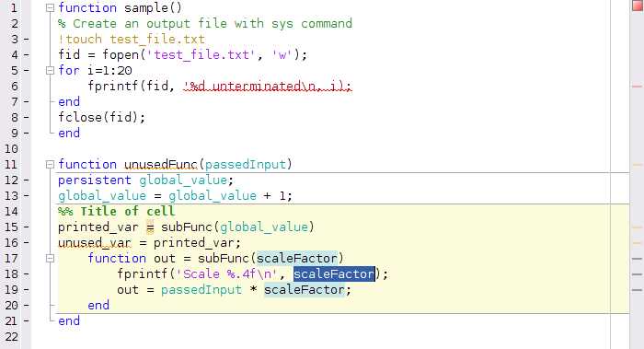Click the gray highlight marker for line 19
This screenshot has height=349, width=644.
pyautogui.click(x=637, y=290)
